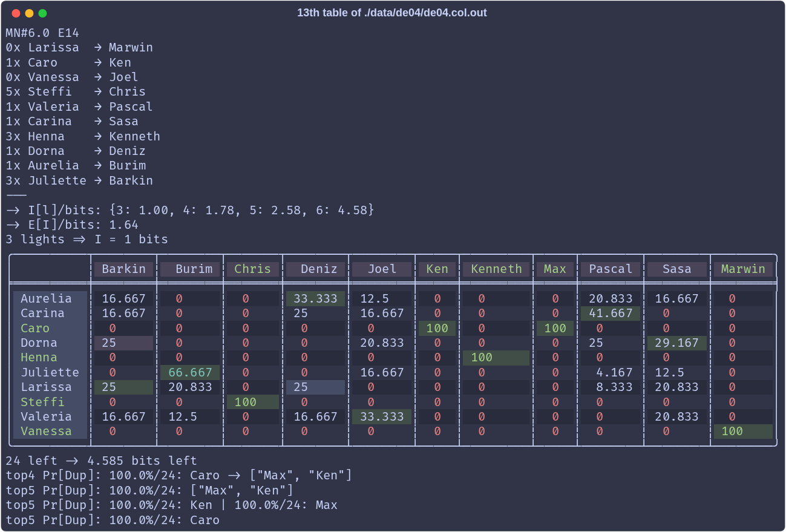Click the window title '13th table of ./data/de04/de04.col.out'
The image size is (786, 532).
[x=392, y=13]
